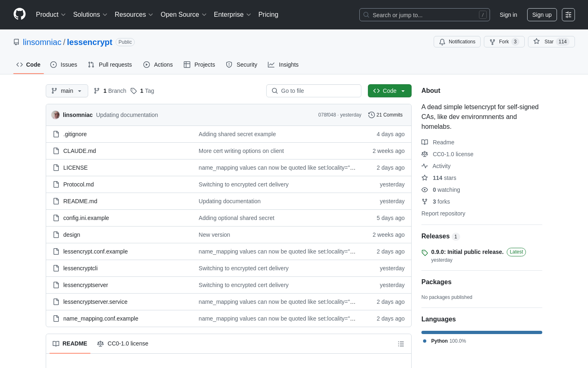Switch to the Issues tab

[x=64, y=65]
